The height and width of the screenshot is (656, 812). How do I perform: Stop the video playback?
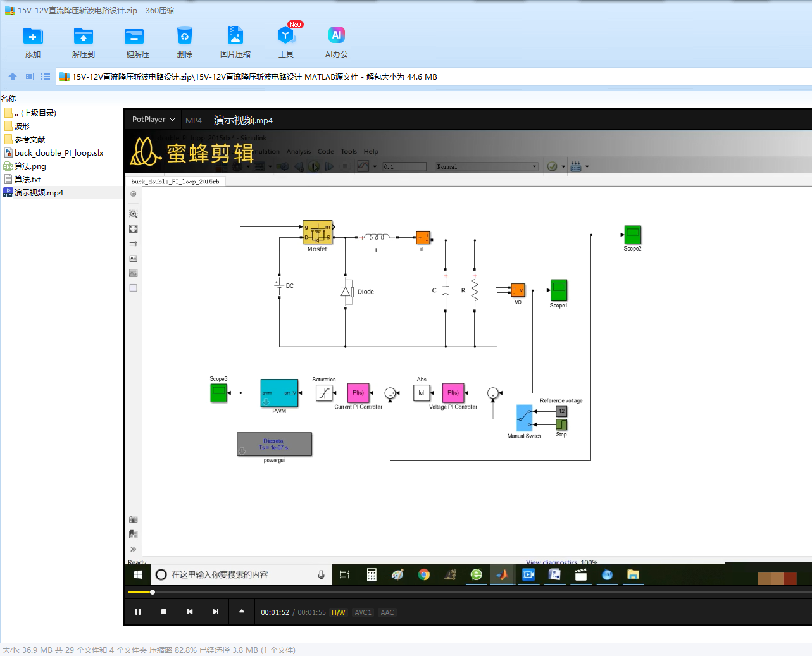pos(164,612)
